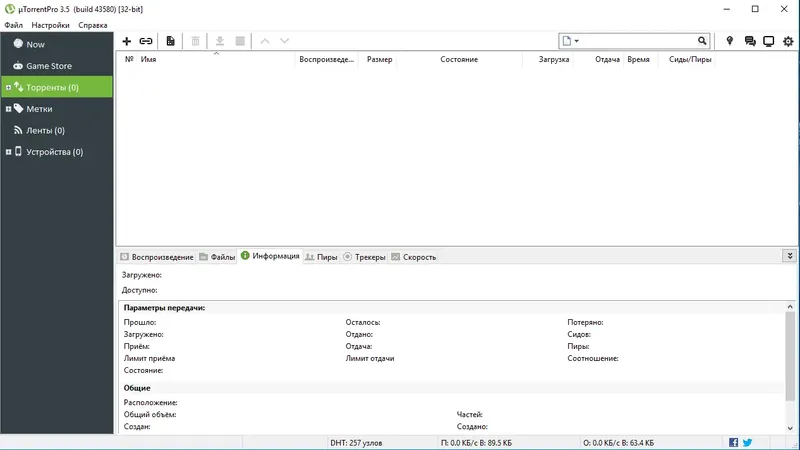Viewport: 800px width, 450px height.
Task: Click the light bulb upgrade icon
Action: click(730, 41)
